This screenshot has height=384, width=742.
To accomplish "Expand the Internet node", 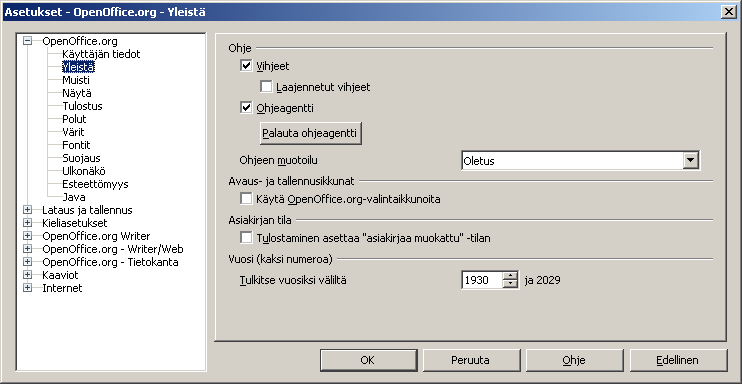I will click(27, 288).
